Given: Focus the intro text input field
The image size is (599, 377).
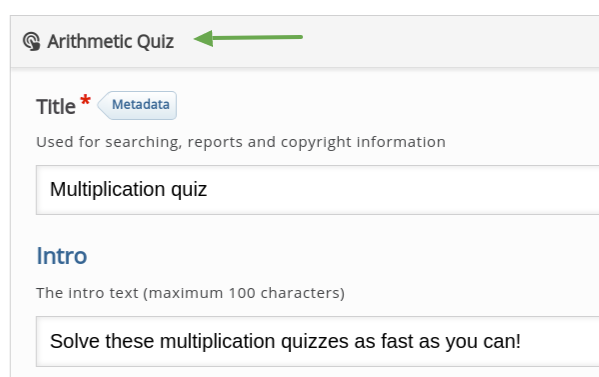Looking at the screenshot, I should pos(317,341).
